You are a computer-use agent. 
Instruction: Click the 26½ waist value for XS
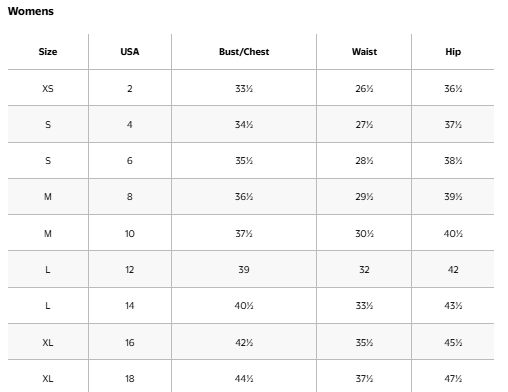click(364, 89)
